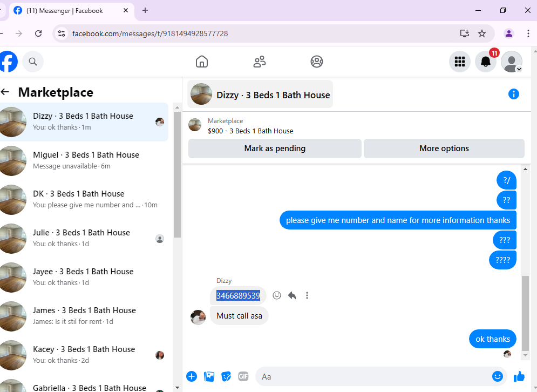Choose a sticker icon in the composer

click(226, 376)
